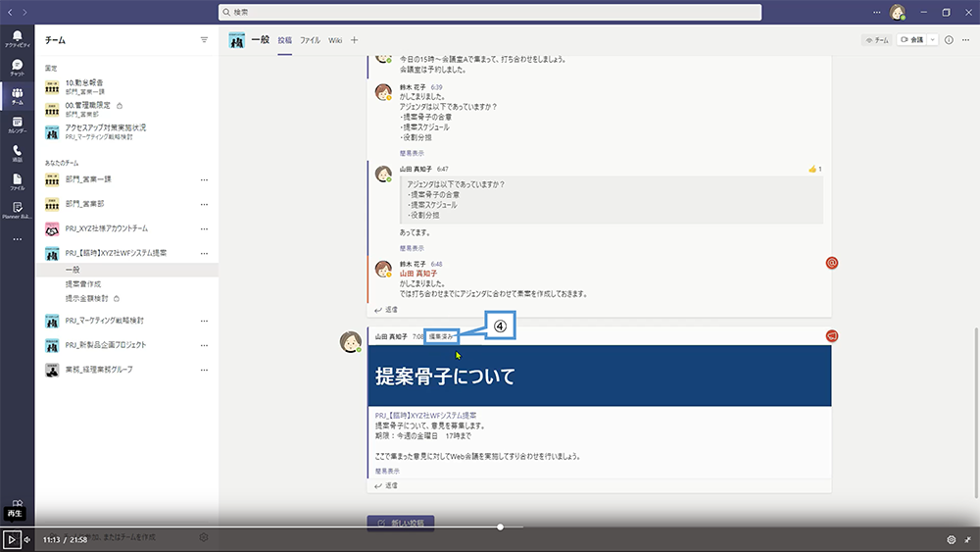Screen dimensions: 980x552
Task: Open the Planner app in sidebar
Action: coord(17,210)
